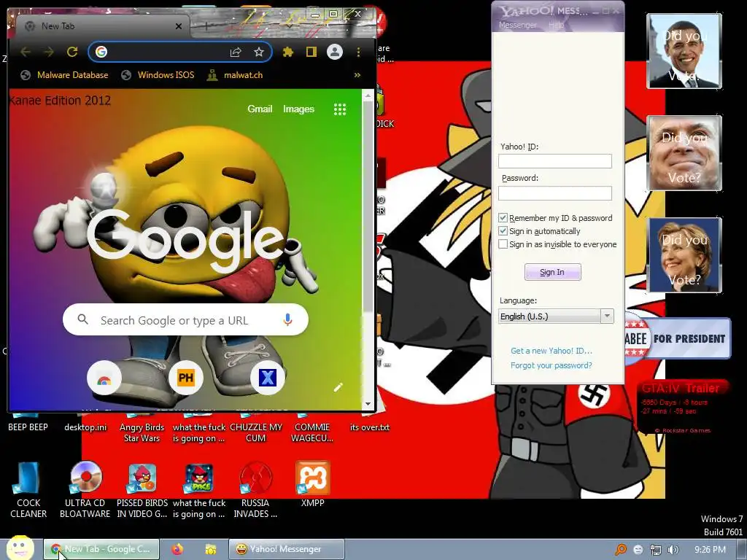Open ULTRA CD BLOATWARE desktop icon
Image resolution: width=747 pixels, height=560 pixels.
85,491
